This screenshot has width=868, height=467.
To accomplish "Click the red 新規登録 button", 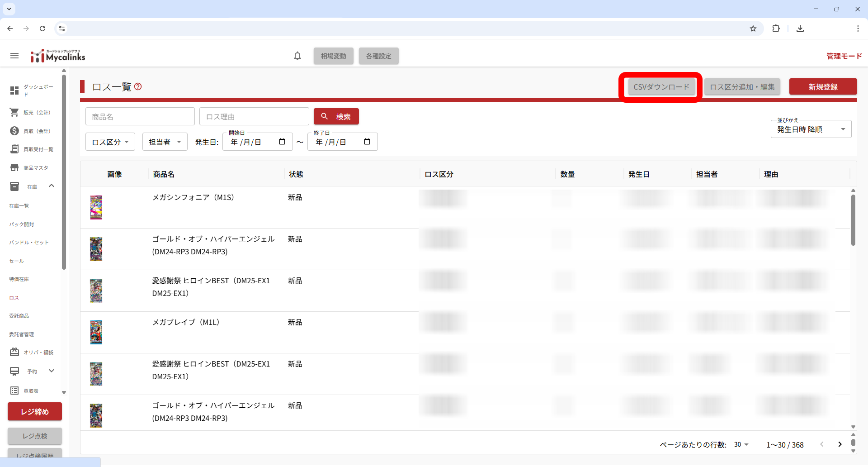I will pos(823,87).
